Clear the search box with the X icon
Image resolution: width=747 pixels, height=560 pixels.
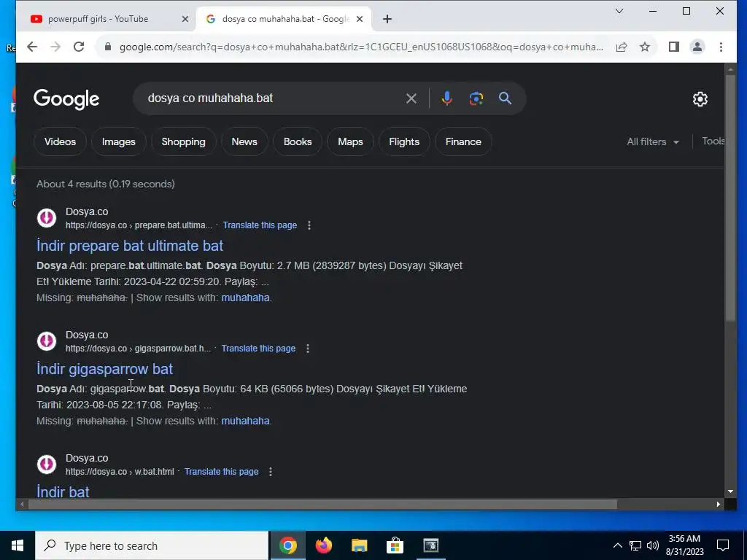[411, 98]
